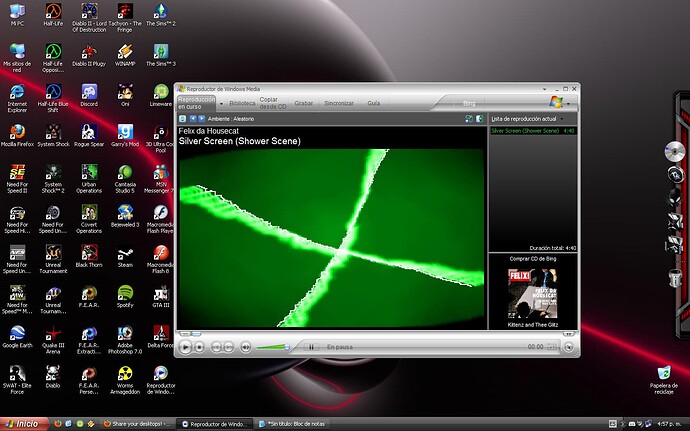Click the Stop playback button
This screenshot has width=690, height=431.
coord(200,346)
